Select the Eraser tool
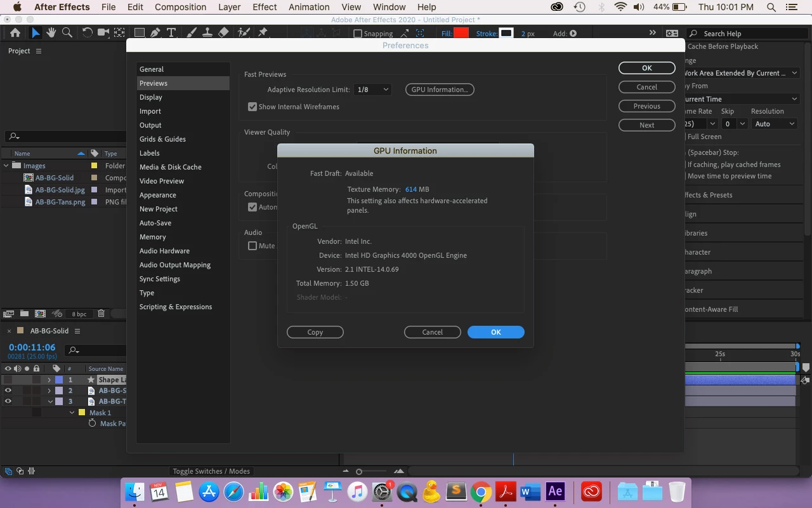This screenshot has width=812, height=508. pyautogui.click(x=223, y=33)
